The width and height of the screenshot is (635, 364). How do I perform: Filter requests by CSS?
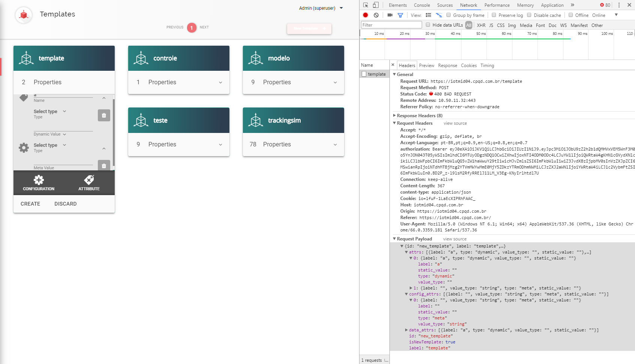tap(501, 25)
